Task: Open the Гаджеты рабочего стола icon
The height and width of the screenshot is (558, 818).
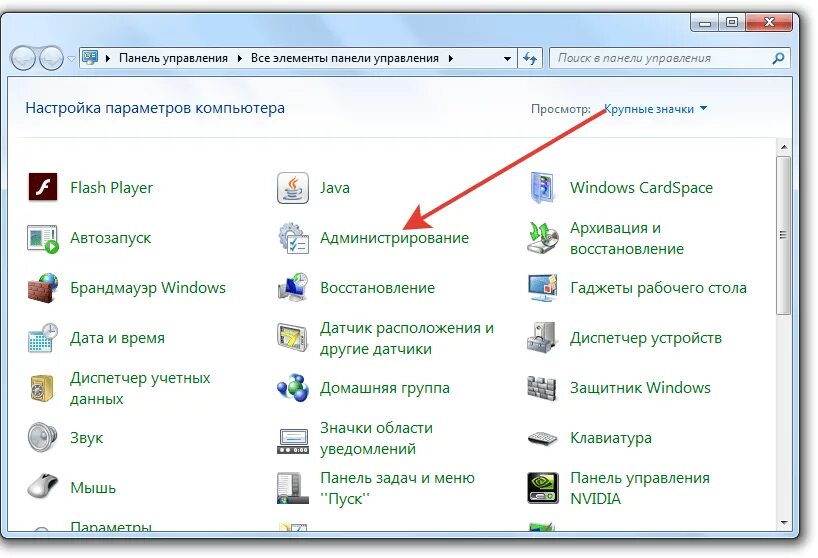Action: point(543,288)
